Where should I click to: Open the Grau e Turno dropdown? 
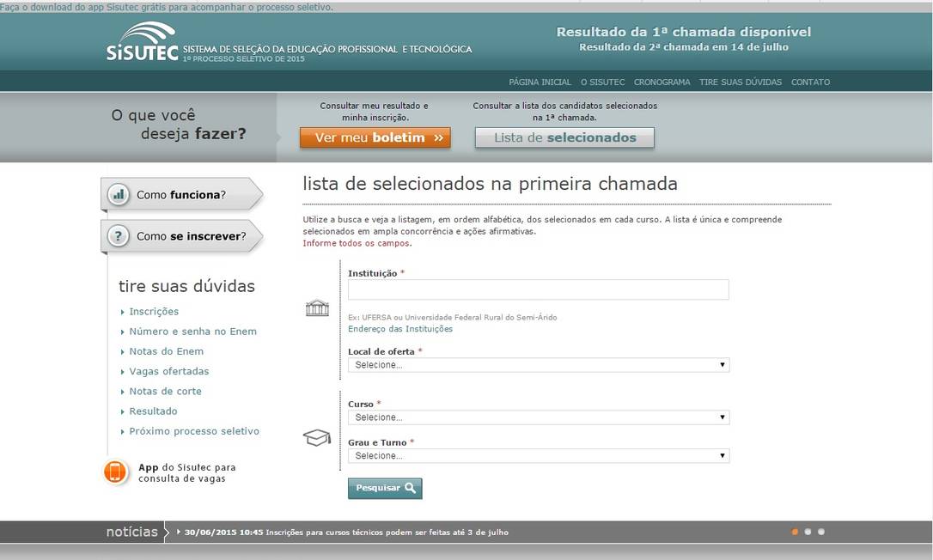(538, 456)
